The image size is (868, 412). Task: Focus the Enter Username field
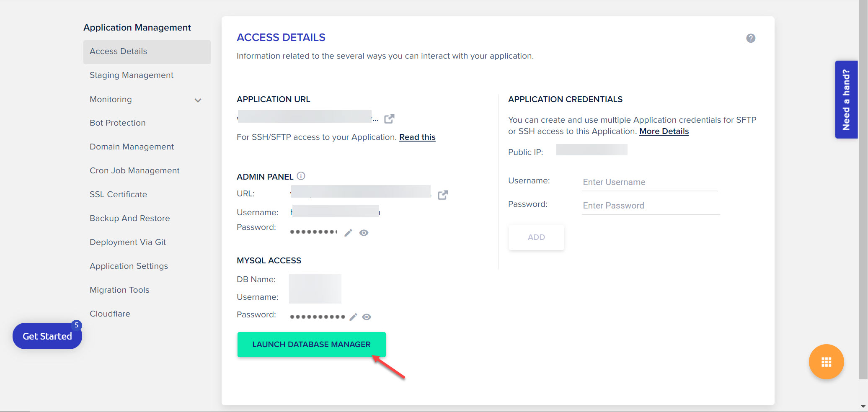649,182
